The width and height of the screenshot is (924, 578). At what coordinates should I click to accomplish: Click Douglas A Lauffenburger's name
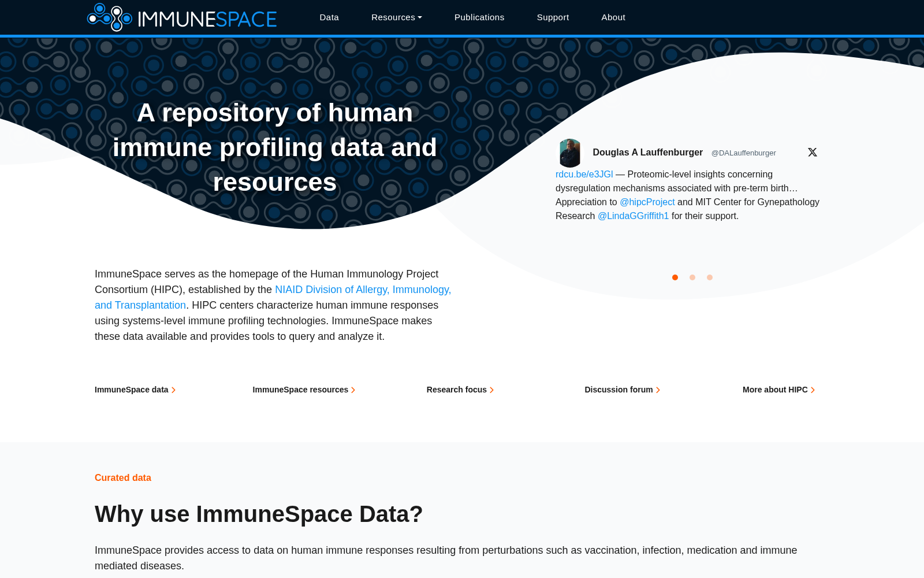647,153
